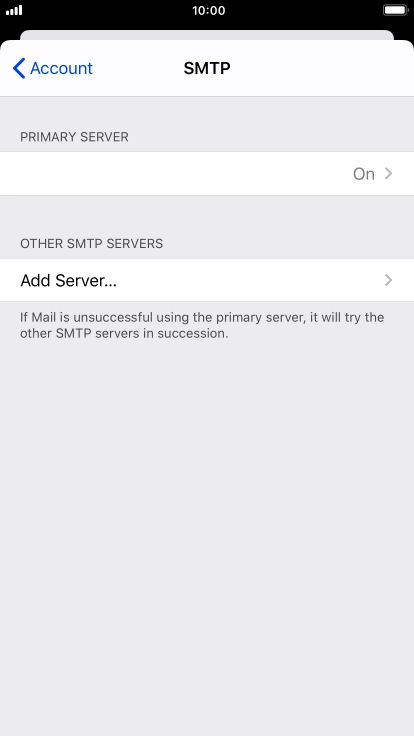
Task: Tap the cellular signal strength icon
Action: pos(14,10)
